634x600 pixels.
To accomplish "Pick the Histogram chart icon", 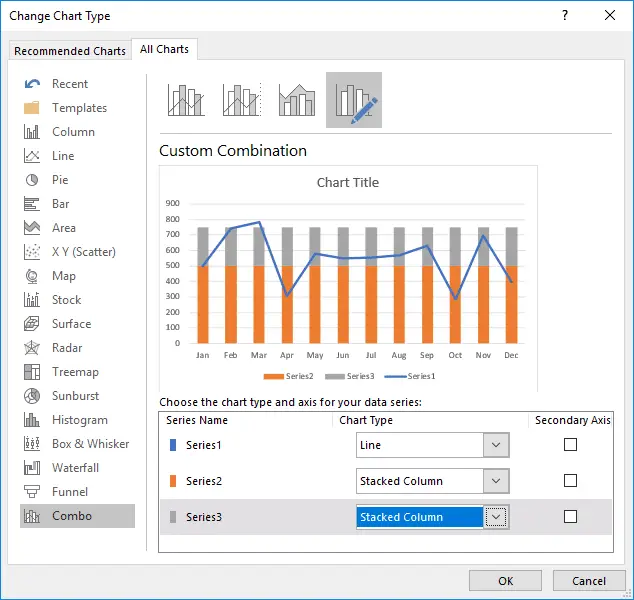I will 32,420.
